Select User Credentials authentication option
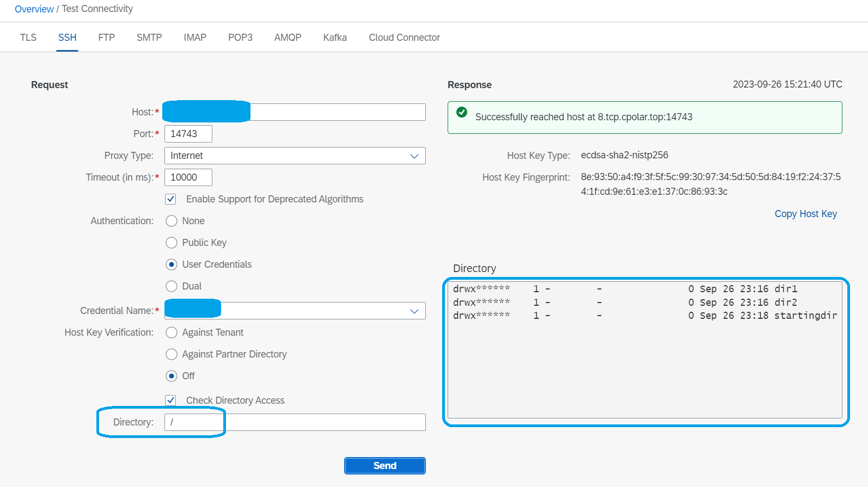Image resolution: width=868 pixels, height=487 pixels. pyautogui.click(x=172, y=264)
